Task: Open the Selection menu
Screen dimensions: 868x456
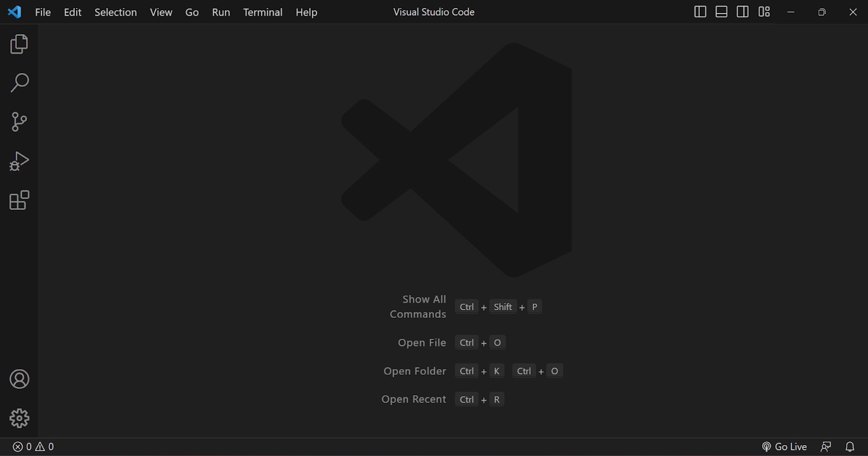Action: [116, 12]
